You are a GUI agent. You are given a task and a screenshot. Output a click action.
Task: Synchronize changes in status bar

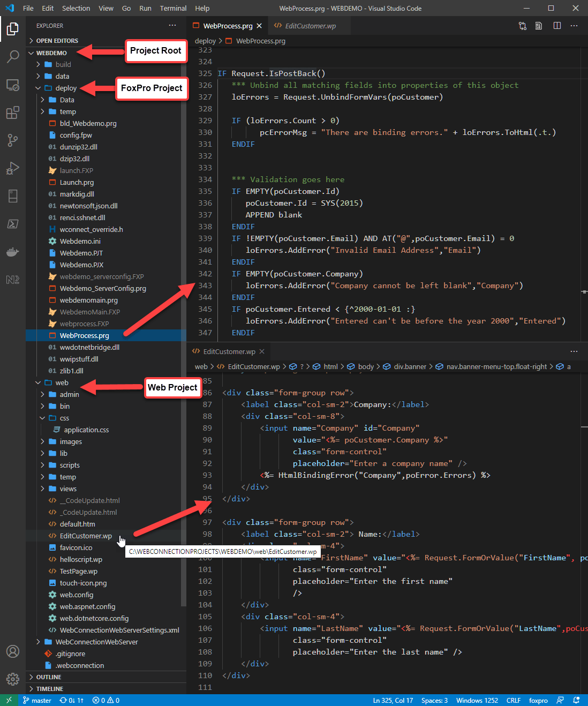pos(71,700)
